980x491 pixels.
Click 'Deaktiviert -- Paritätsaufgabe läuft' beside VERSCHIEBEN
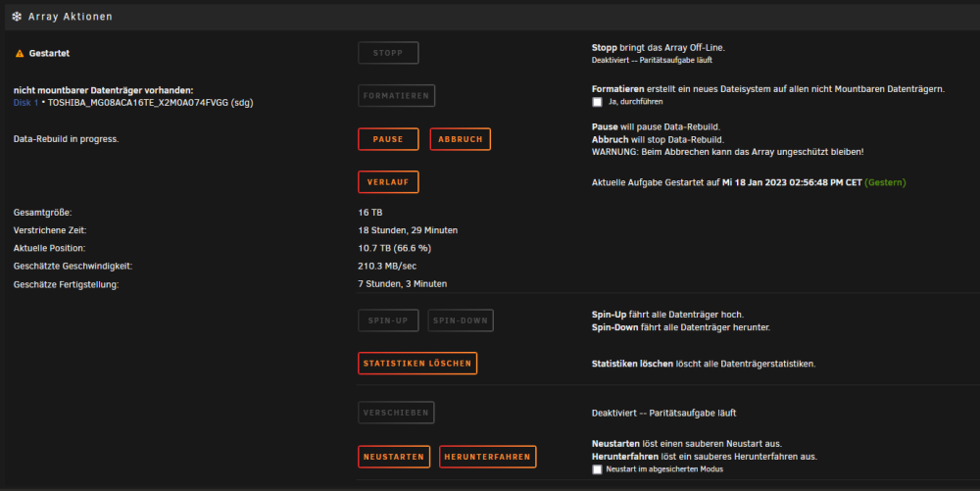[x=663, y=413]
